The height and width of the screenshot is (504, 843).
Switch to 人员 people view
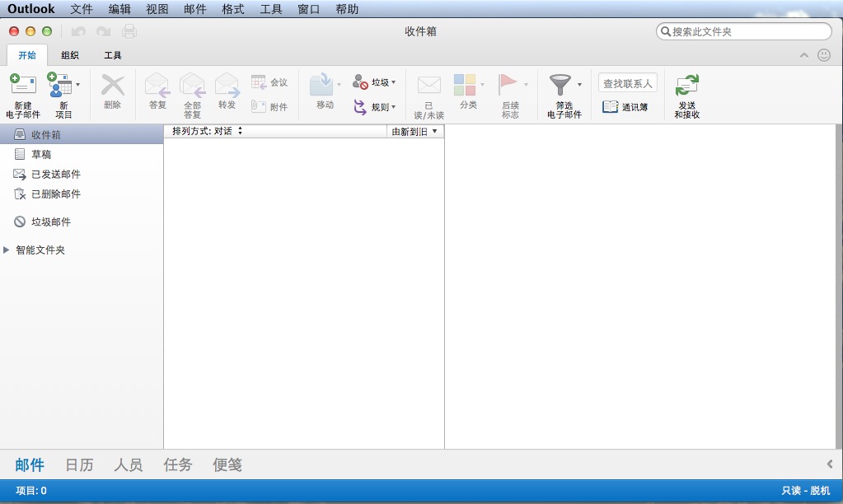click(x=129, y=464)
